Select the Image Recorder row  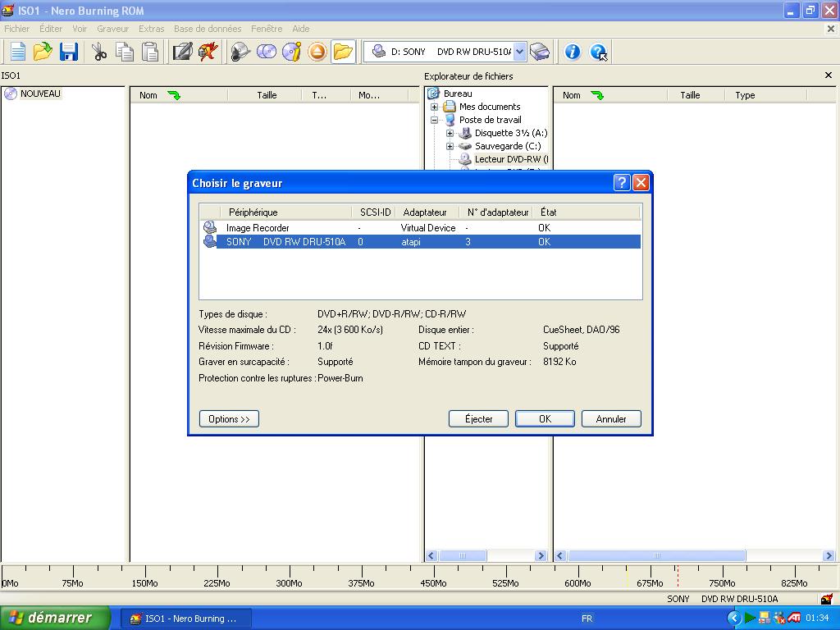(x=421, y=228)
